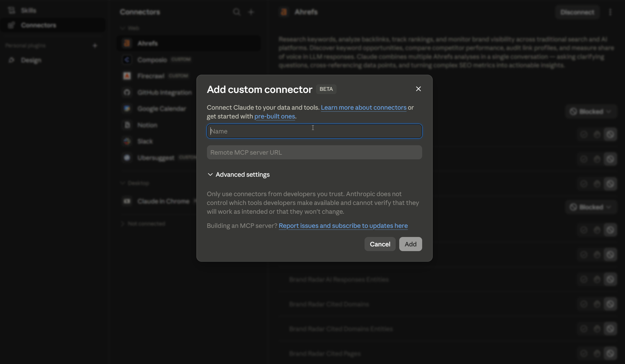Set Brand Radar Cited Domains to needs approval

pos(597,304)
